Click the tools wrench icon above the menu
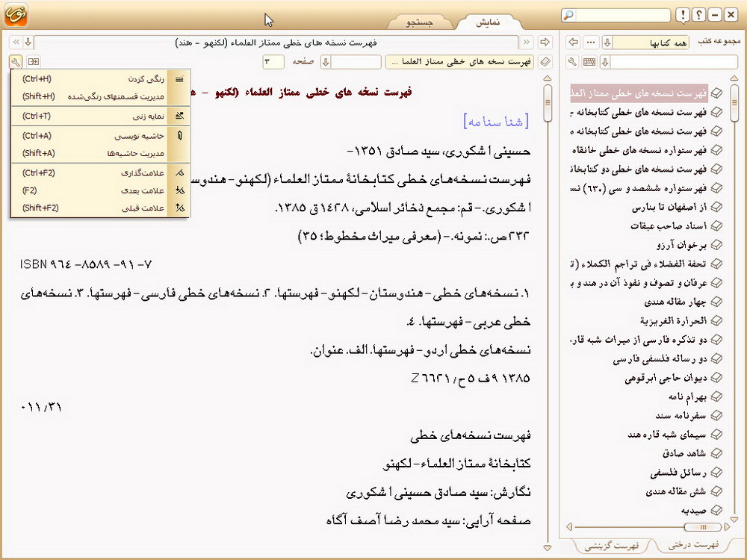The image size is (747, 560). pos(16,61)
